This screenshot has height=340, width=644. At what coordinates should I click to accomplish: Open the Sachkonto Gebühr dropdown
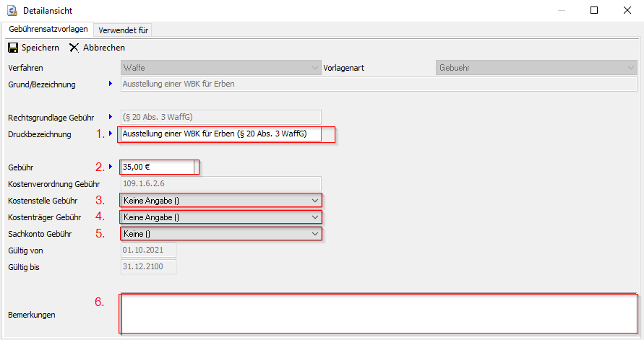pyautogui.click(x=314, y=234)
